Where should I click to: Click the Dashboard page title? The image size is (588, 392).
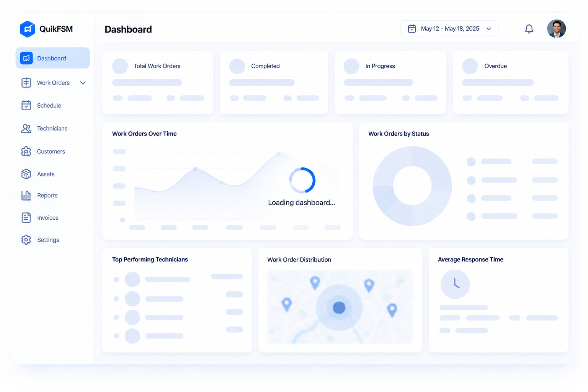128,29
